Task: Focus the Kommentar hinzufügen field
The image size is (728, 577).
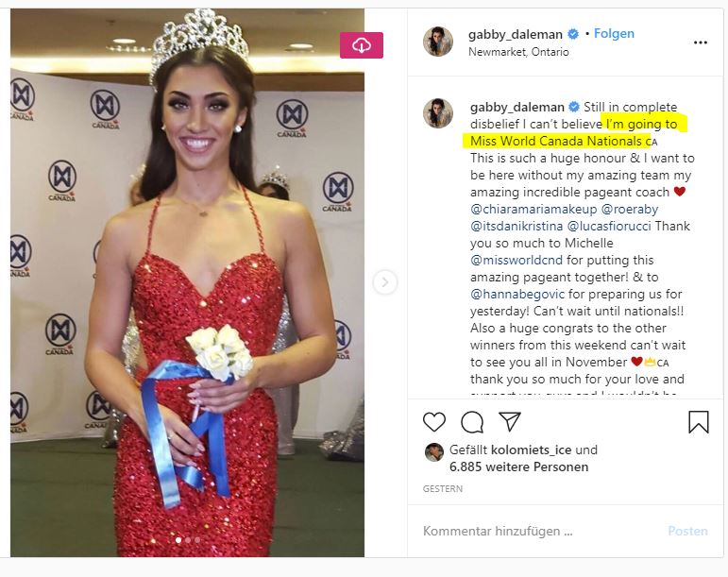Action: coord(541,531)
